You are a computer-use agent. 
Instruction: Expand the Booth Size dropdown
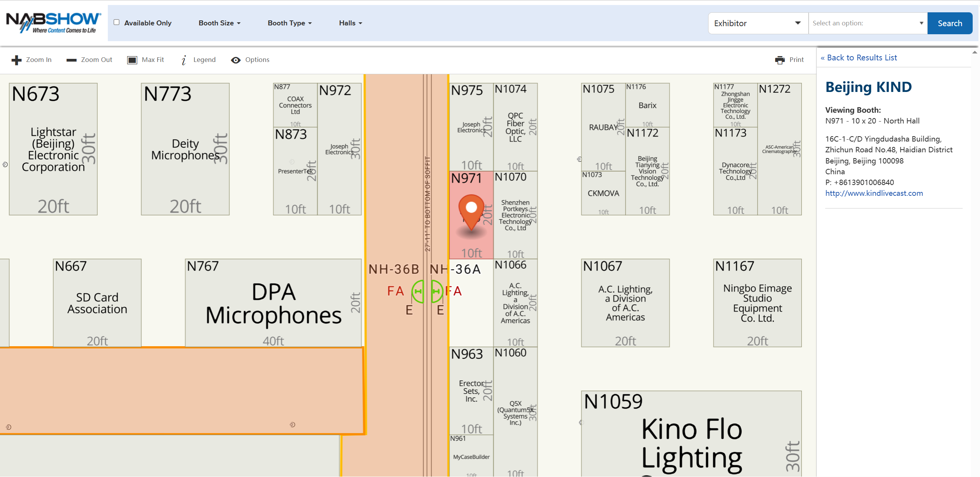point(219,23)
